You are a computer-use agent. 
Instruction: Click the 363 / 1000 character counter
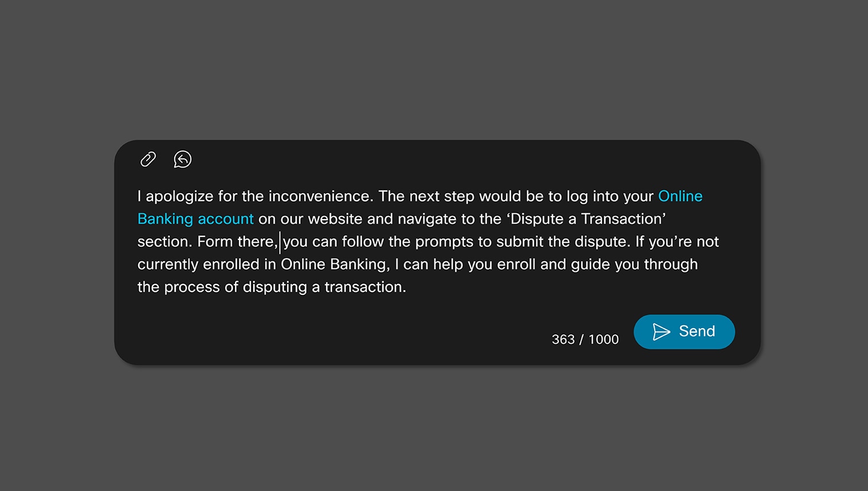tap(585, 340)
